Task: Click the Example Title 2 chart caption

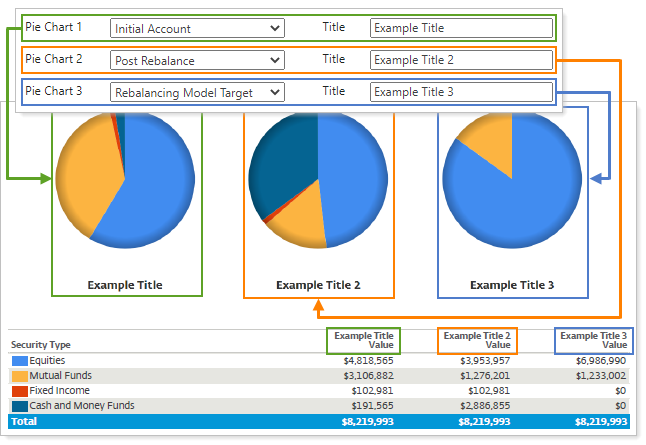Action: [317, 285]
